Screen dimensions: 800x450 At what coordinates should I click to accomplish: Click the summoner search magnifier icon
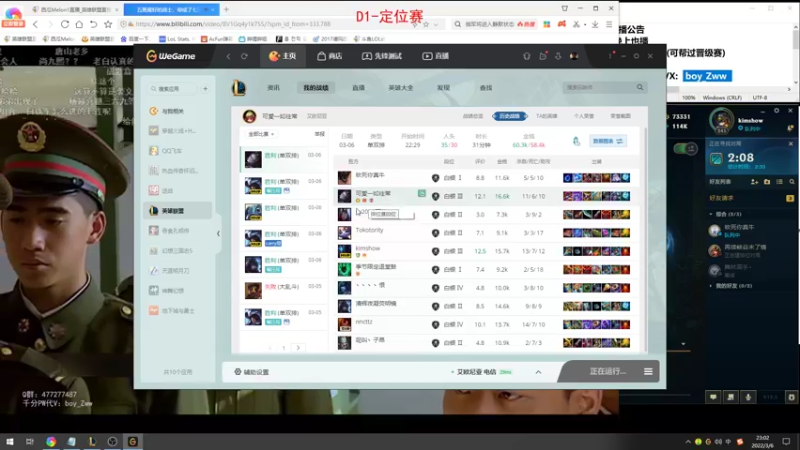[x=640, y=88]
